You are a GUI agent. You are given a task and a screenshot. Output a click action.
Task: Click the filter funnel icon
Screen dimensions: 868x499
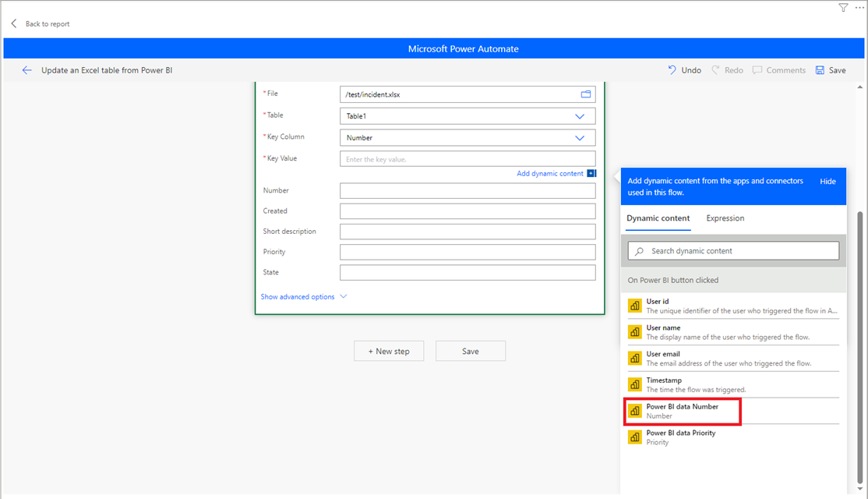(x=843, y=8)
